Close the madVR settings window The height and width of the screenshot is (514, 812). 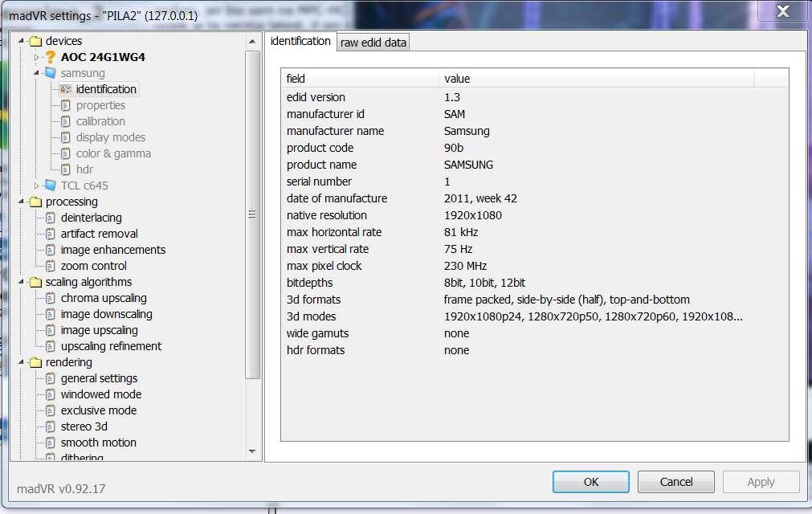tap(782, 11)
